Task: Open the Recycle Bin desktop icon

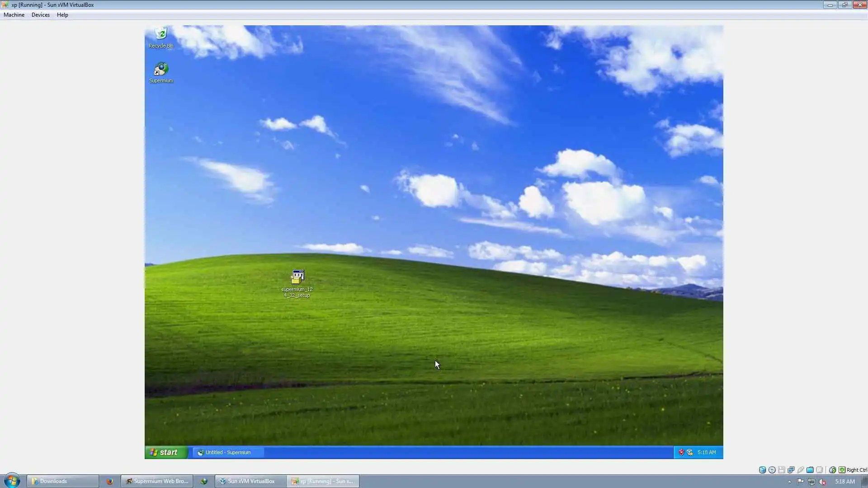Action: point(160,37)
